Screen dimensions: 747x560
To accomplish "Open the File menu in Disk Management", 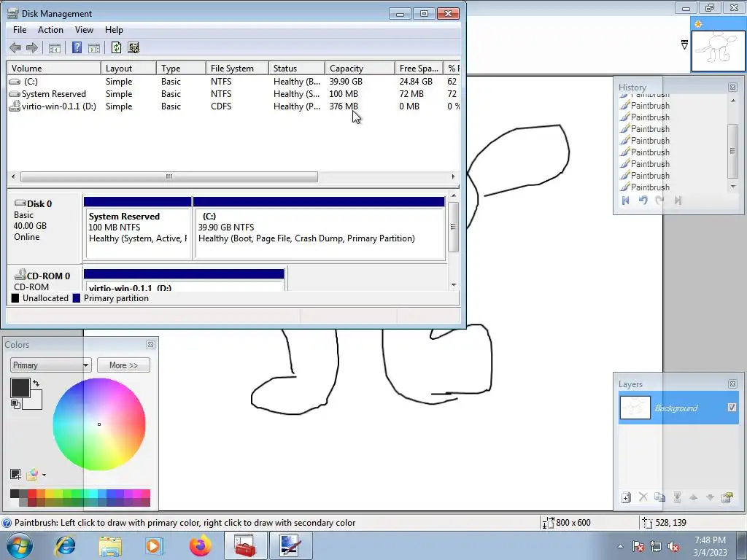I will (20, 29).
